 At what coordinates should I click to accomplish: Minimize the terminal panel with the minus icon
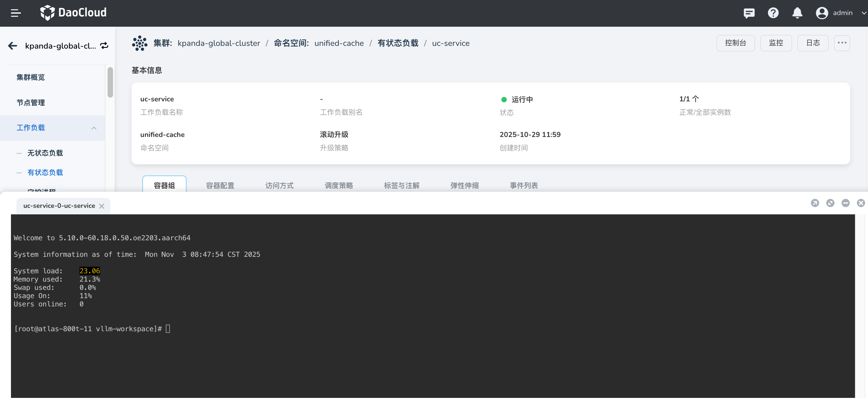(845, 203)
